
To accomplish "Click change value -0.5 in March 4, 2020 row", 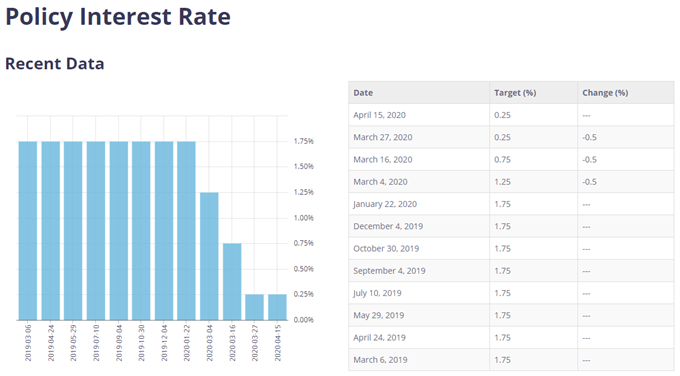I will [589, 182].
